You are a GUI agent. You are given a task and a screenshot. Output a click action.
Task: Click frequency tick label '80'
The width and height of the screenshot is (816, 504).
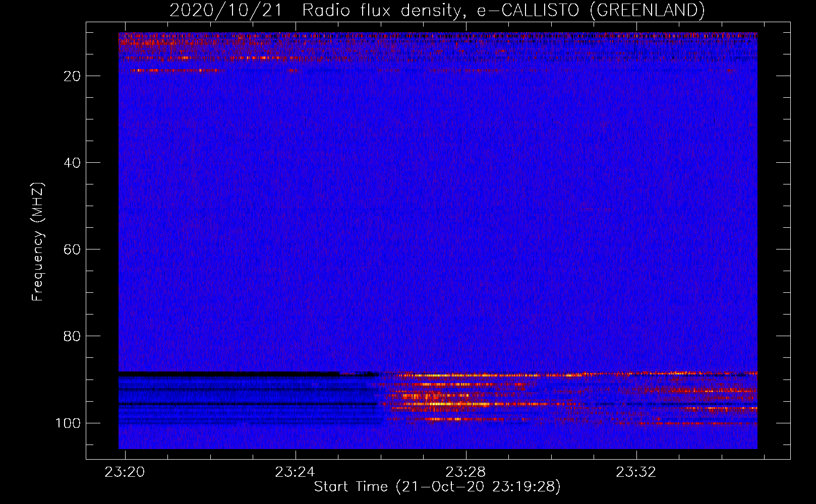click(72, 336)
